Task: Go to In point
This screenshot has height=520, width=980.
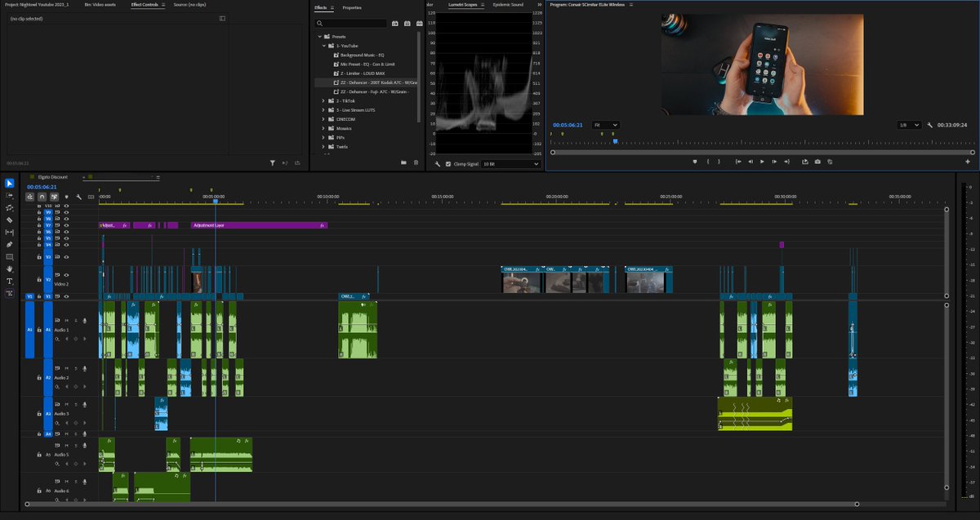Action: 738,162
